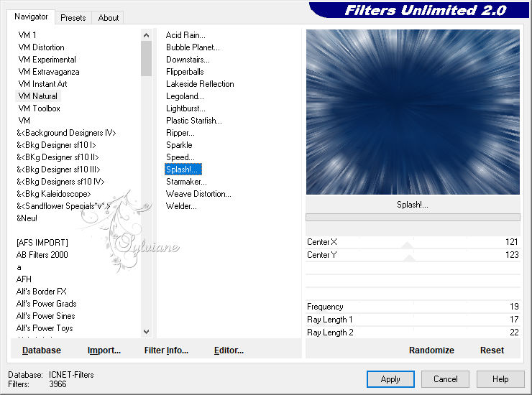
Task: Click the Center X slider
Action: 413,242
